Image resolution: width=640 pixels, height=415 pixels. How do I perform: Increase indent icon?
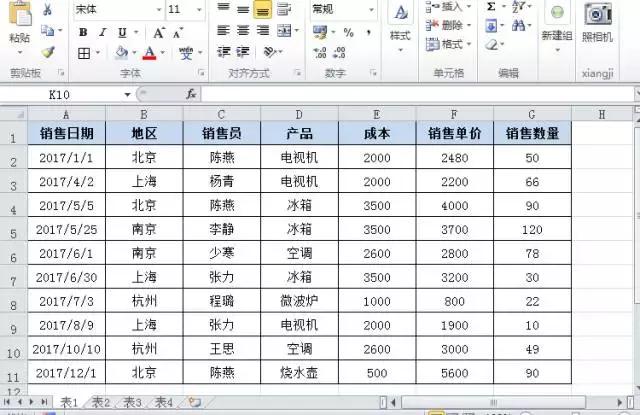pyautogui.click(x=243, y=52)
